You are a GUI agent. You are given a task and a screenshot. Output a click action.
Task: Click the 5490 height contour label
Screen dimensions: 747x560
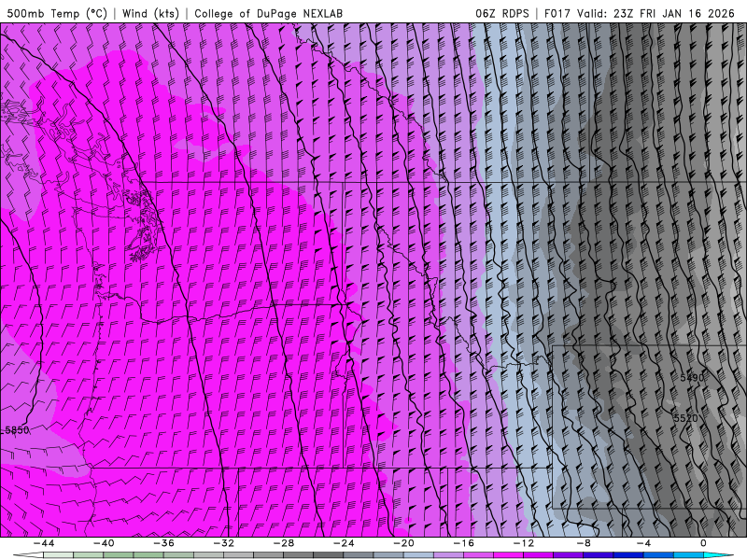coord(692,378)
